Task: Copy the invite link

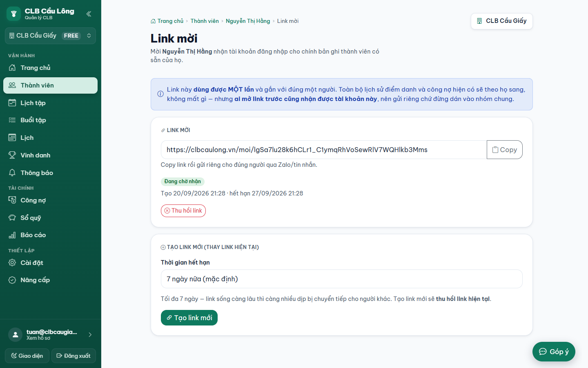Action: [x=505, y=150]
